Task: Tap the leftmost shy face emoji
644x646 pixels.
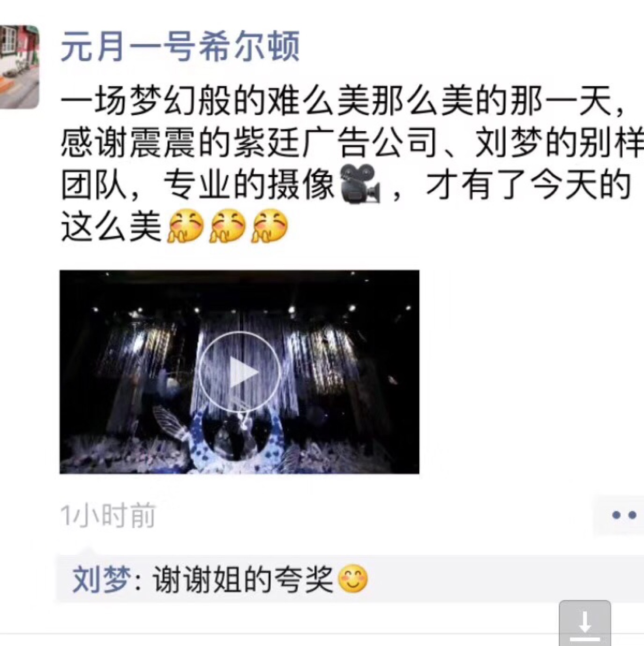Action: pos(186,226)
